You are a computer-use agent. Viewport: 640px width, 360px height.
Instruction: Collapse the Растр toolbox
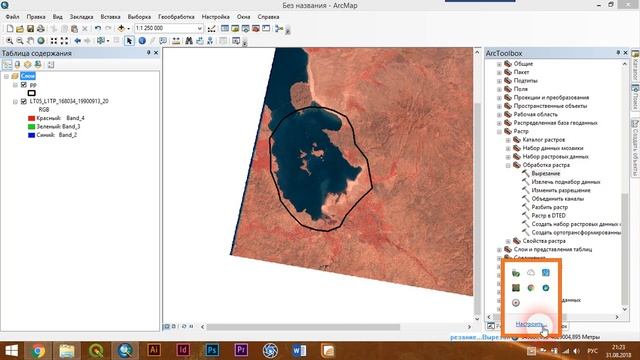[x=499, y=131]
